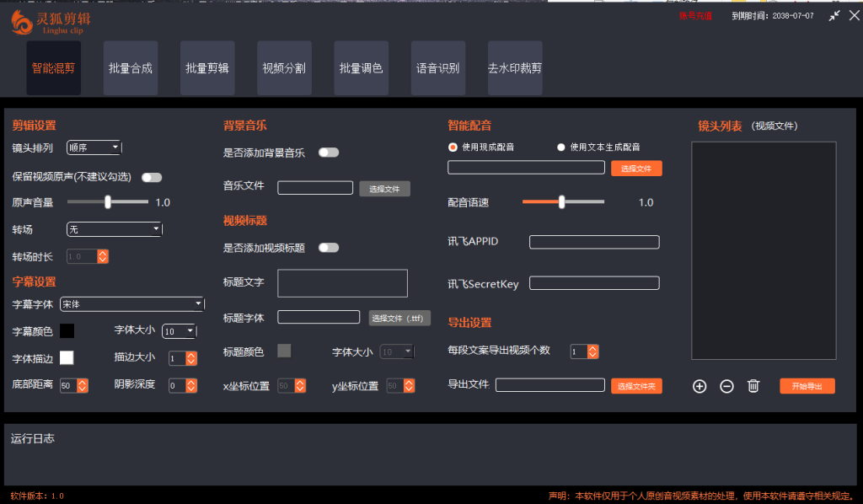This screenshot has height=504, width=863.
Task: Click the 账号充值 link
Action: [695, 16]
